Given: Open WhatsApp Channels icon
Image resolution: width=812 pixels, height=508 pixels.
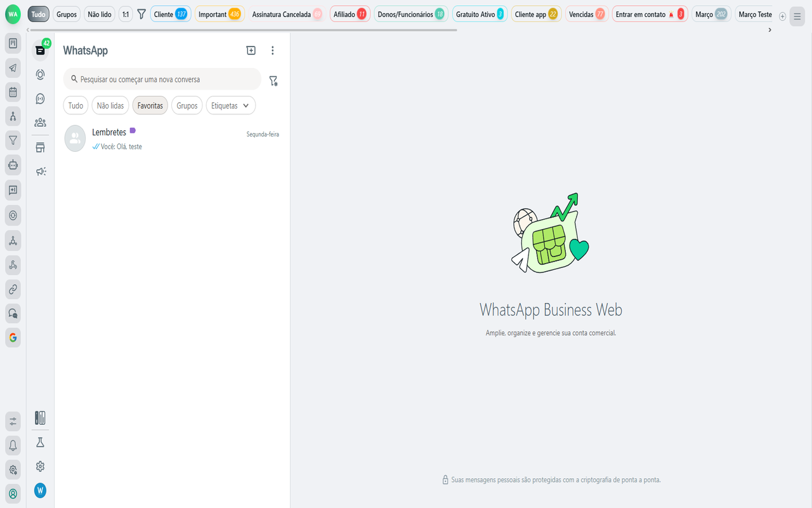Looking at the screenshot, I should pyautogui.click(x=41, y=98).
